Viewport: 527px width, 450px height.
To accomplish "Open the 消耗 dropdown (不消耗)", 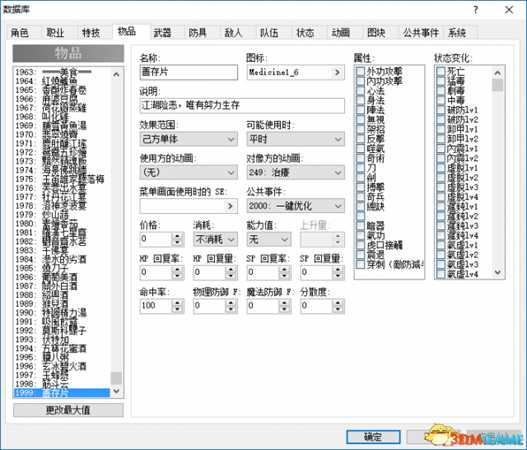I will pos(215,239).
